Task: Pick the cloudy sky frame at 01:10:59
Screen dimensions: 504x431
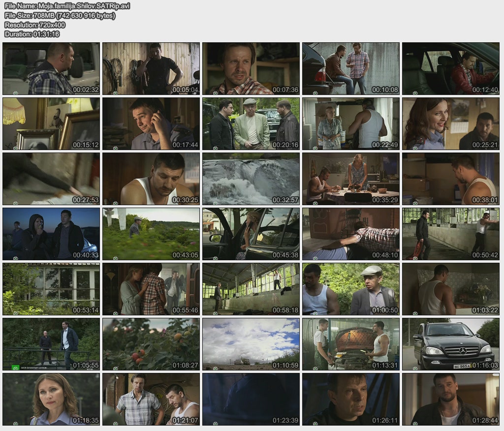Action: pos(251,344)
